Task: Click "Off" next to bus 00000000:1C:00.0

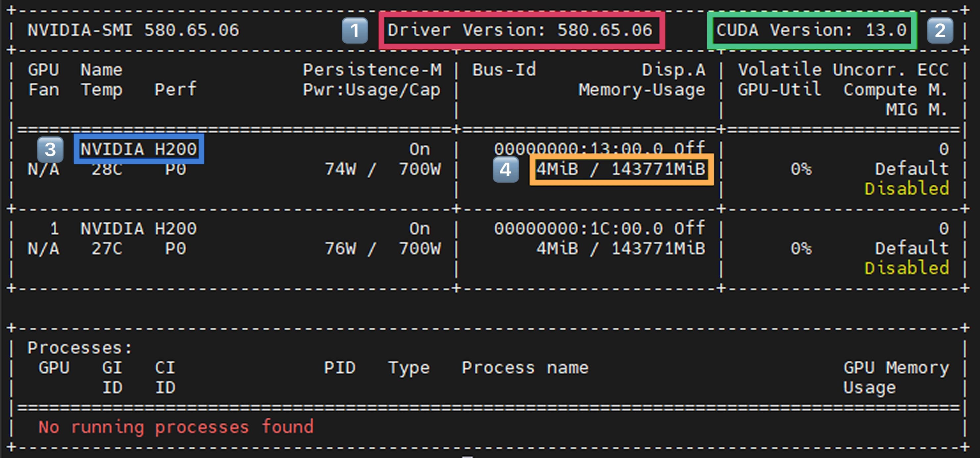Action: click(x=689, y=228)
